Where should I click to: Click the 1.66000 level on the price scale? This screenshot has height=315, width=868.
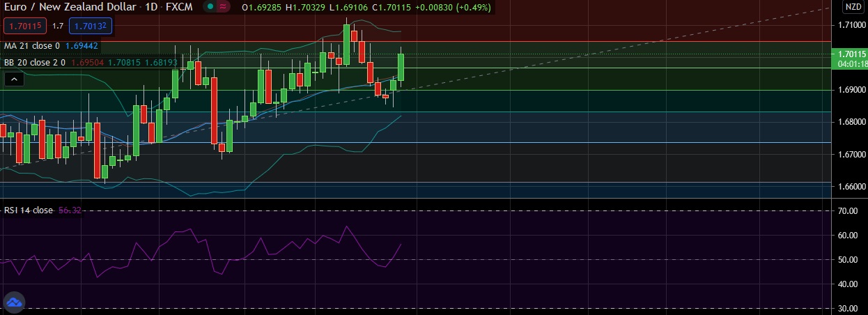[851, 186]
